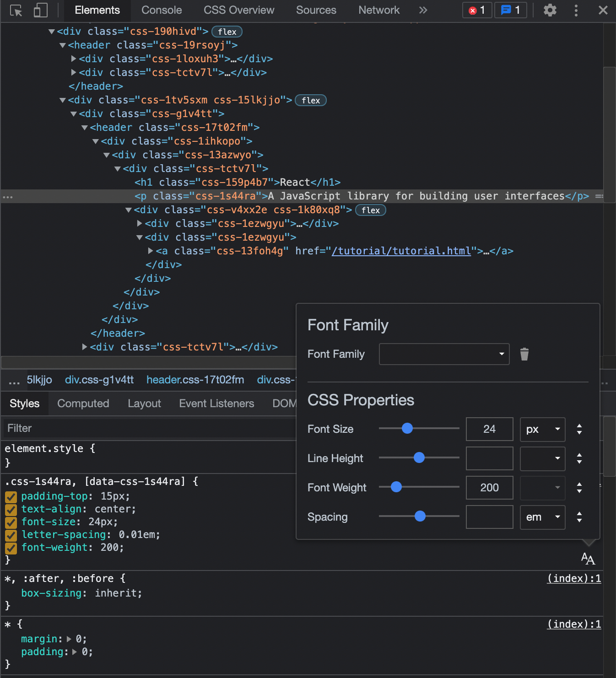Open the Computed styles tab
This screenshot has height=678, width=616.
point(83,403)
